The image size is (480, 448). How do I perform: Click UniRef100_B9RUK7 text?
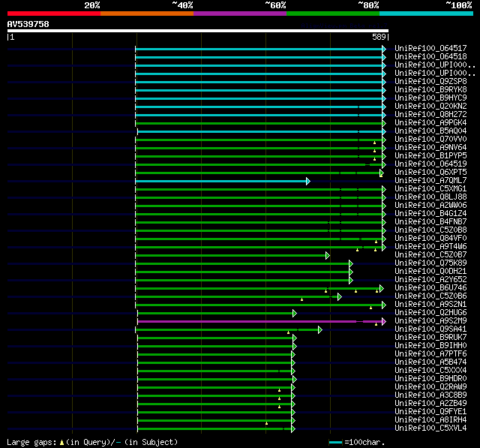[x=430, y=338]
